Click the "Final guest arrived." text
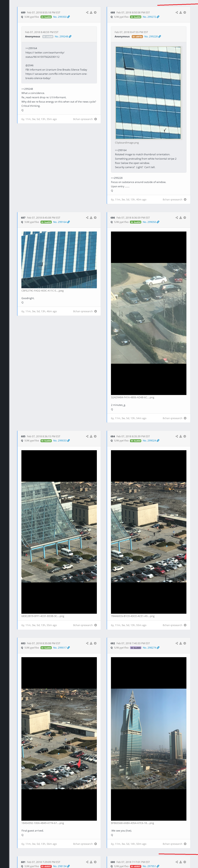This screenshot has width=198, height=868. coord(33,831)
